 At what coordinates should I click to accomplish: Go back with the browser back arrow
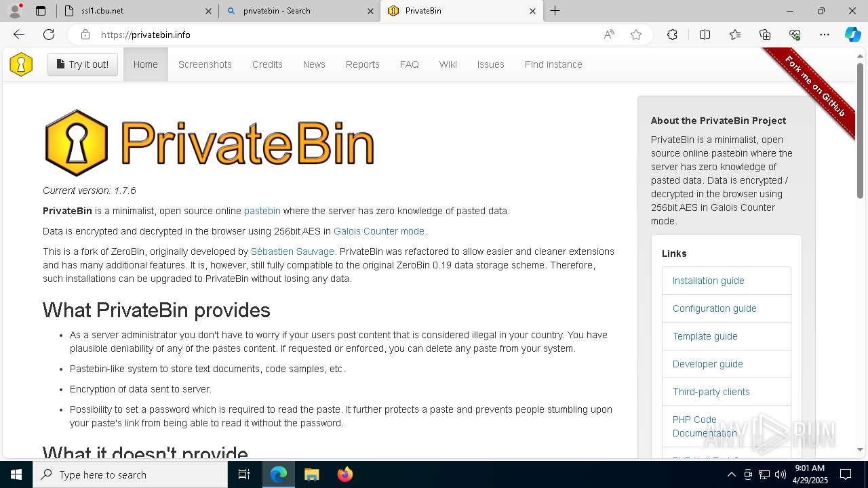tap(19, 35)
